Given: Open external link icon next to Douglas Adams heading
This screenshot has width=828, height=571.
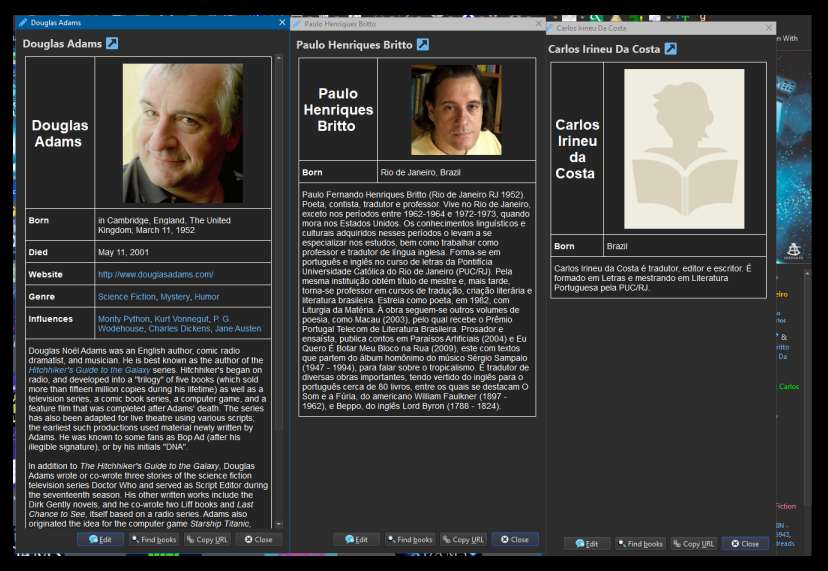Looking at the screenshot, I should coord(112,43).
